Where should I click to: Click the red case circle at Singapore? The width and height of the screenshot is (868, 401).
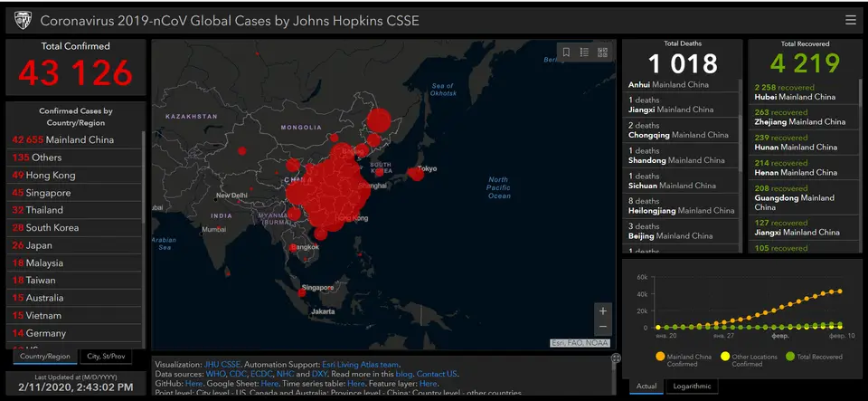302,292
